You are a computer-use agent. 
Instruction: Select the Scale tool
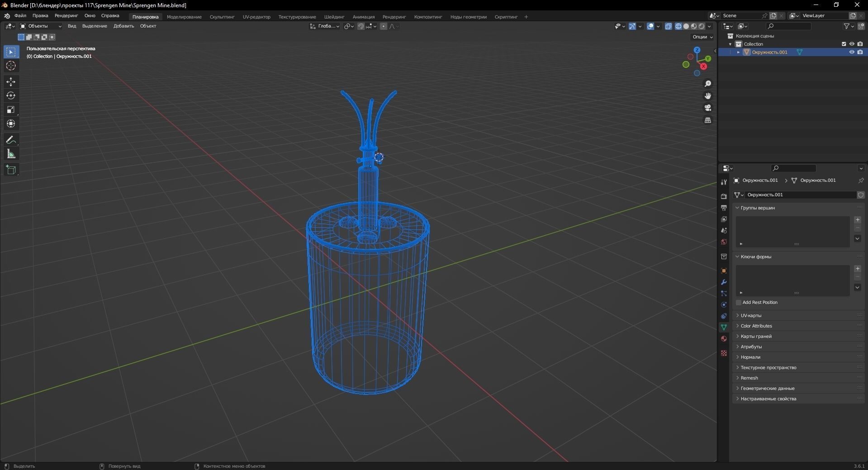click(11, 109)
